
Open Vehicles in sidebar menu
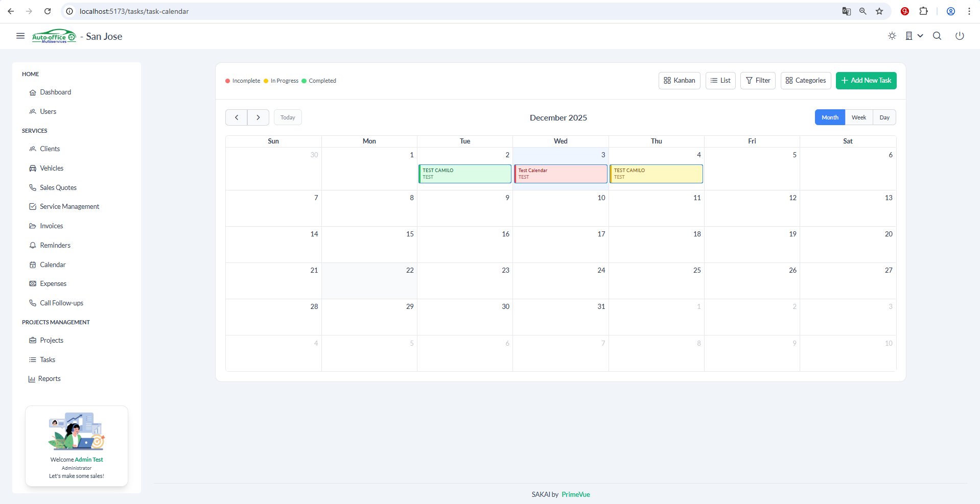[x=52, y=168]
